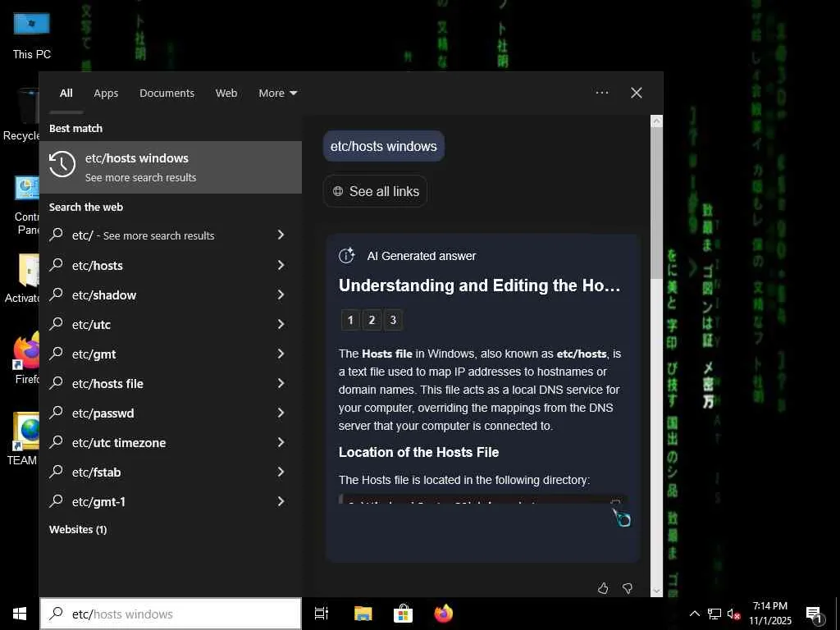
Task: Click the search icon beside etc/passwd
Action: 56,413
